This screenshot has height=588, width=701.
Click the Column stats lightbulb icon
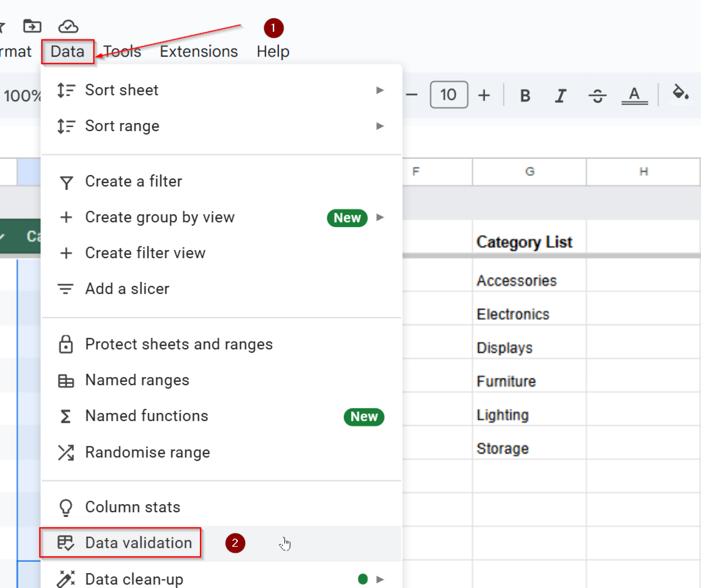pyautogui.click(x=66, y=507)
